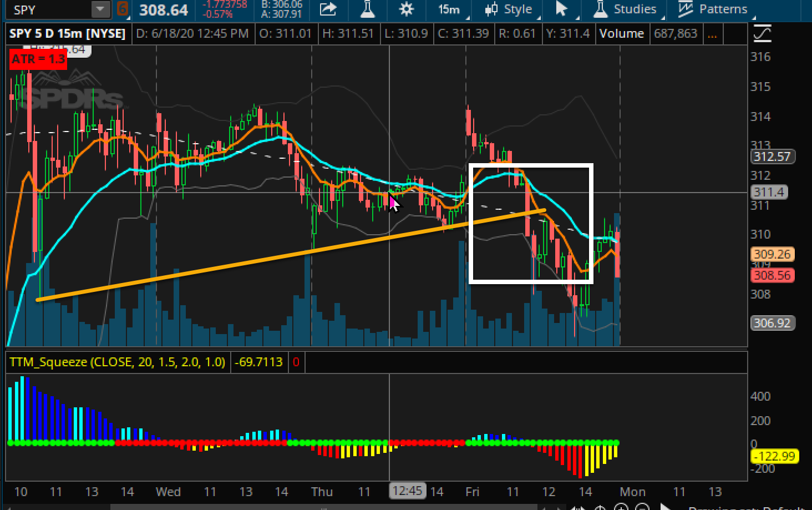Click the -0.57% change value
The height and width of the screenshot is (510, 812).
219,14
